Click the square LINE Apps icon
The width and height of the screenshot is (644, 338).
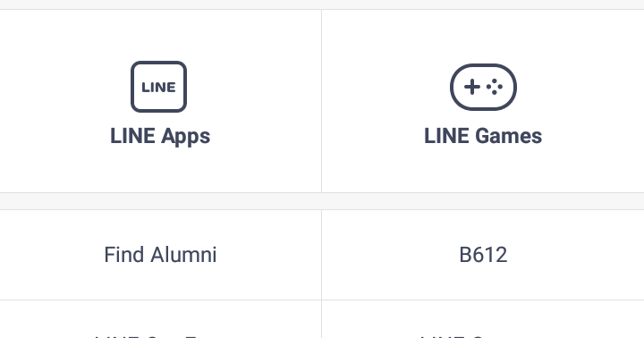click(x=158, y=87)
